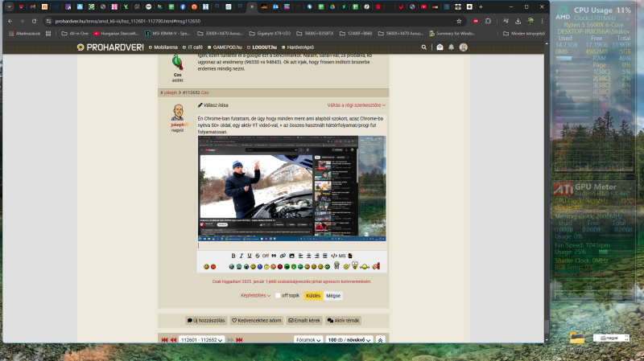Insert the red angry smiley emoticon
Screen dimensions: 644x361
point(213,267)
